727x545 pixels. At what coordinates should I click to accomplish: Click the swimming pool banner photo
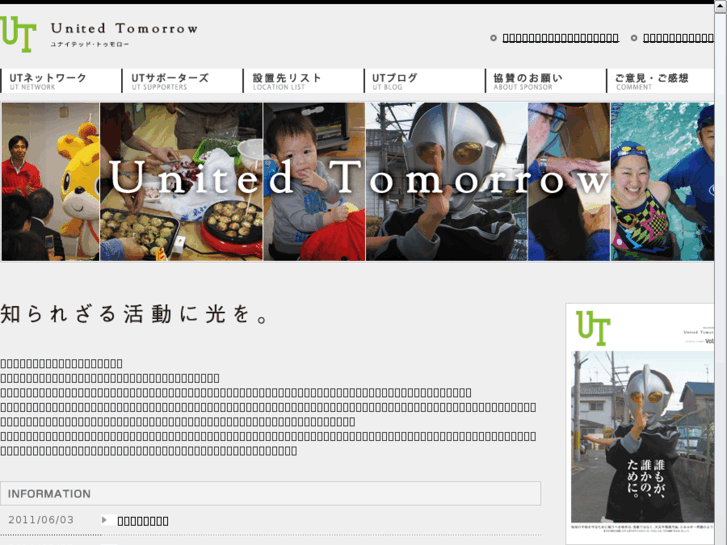[662, 181]
